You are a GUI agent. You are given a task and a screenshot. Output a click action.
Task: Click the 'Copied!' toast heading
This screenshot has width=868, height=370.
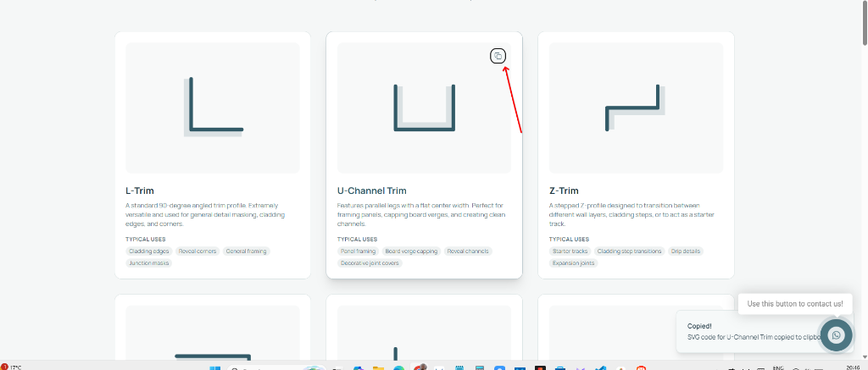click(x=699, y=326)
